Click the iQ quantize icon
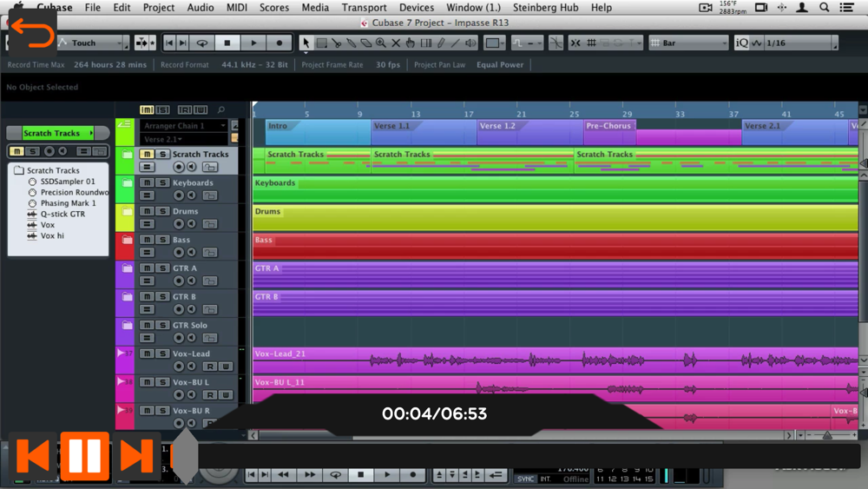The height and width of the screenshot is (489, 868). (742, 43)
